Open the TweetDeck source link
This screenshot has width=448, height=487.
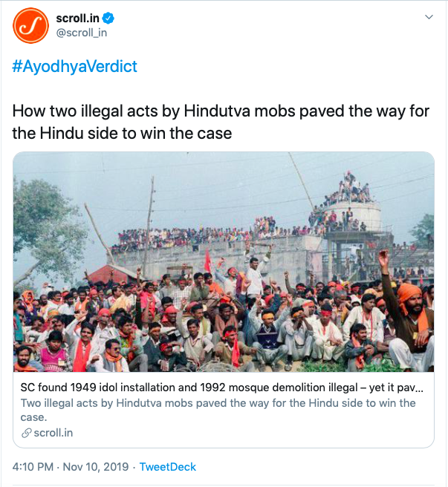coord(168,467)
